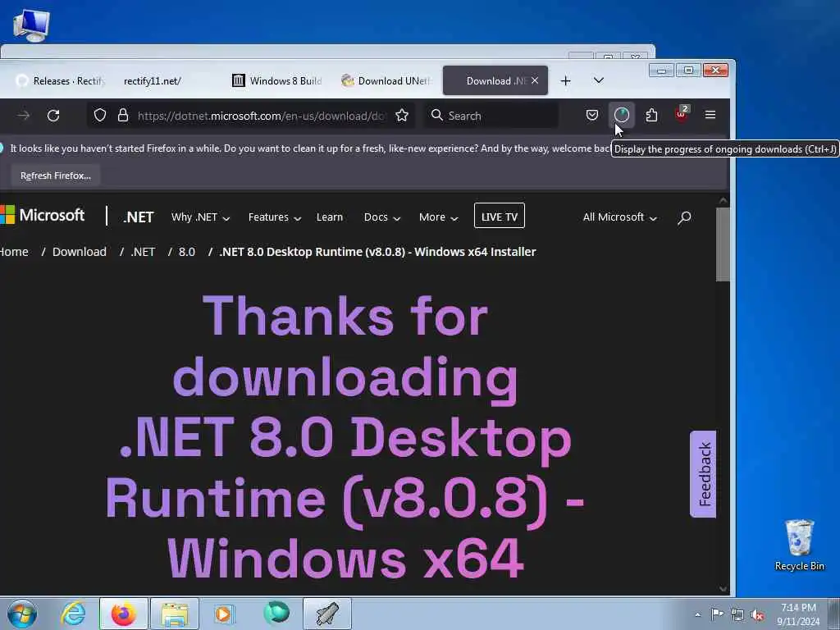Click the Action Center flag icon
The image size is (840, 630).
coord(717,614)
